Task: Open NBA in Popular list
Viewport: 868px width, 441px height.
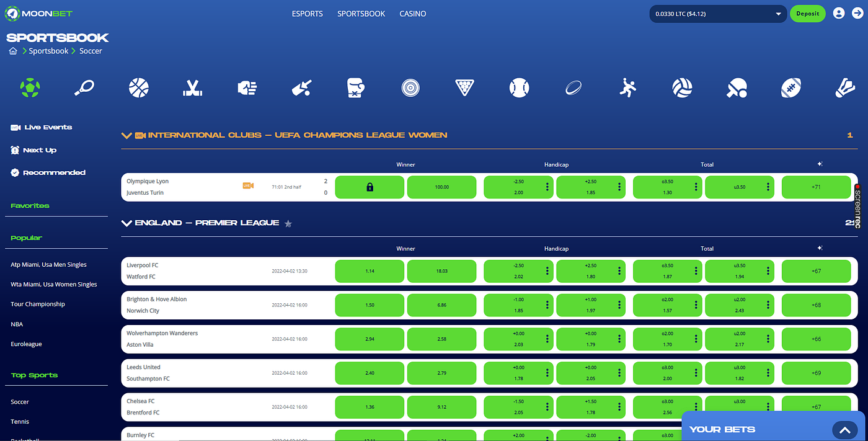Action: (17, 324)
